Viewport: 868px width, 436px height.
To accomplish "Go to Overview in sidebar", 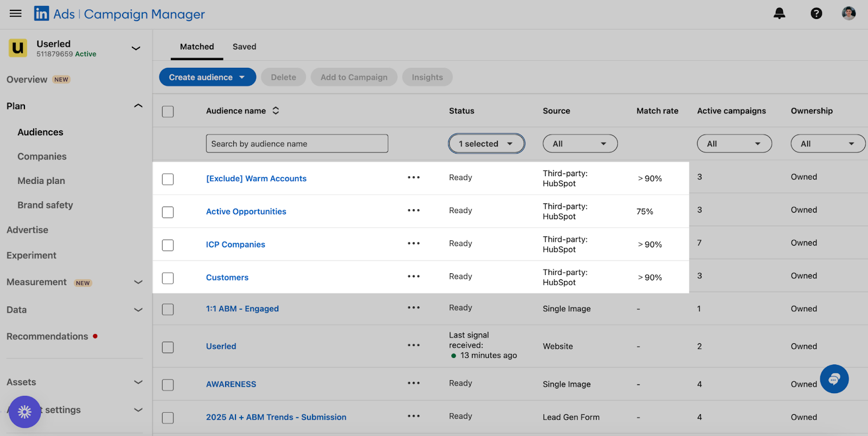I will (x=27, y=80).
